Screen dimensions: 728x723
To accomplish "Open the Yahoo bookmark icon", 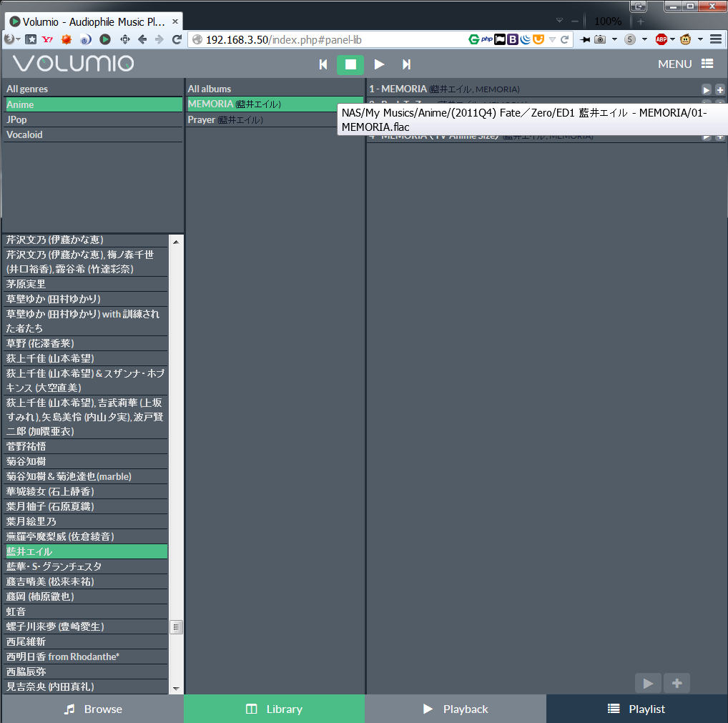I will point(47,39).
